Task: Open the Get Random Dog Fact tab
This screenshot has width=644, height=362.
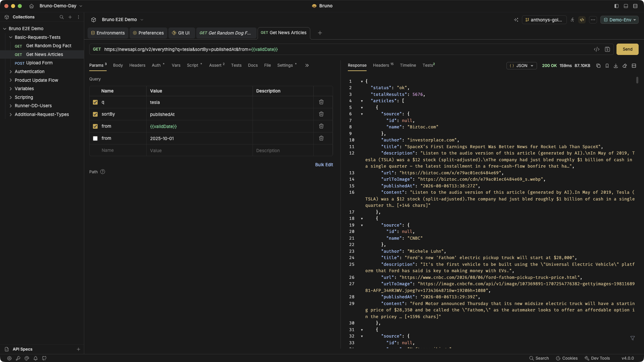Action: click(x=226, y=33)
